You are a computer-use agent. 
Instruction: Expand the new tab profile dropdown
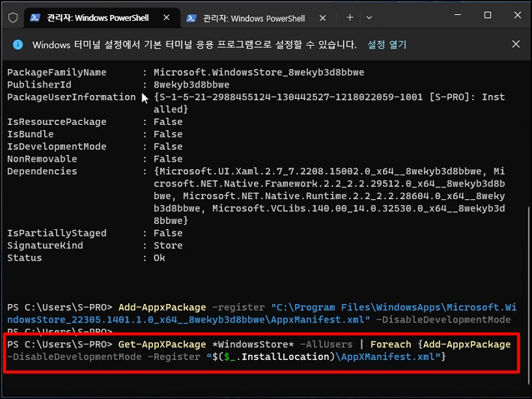(x=369, y=17)
